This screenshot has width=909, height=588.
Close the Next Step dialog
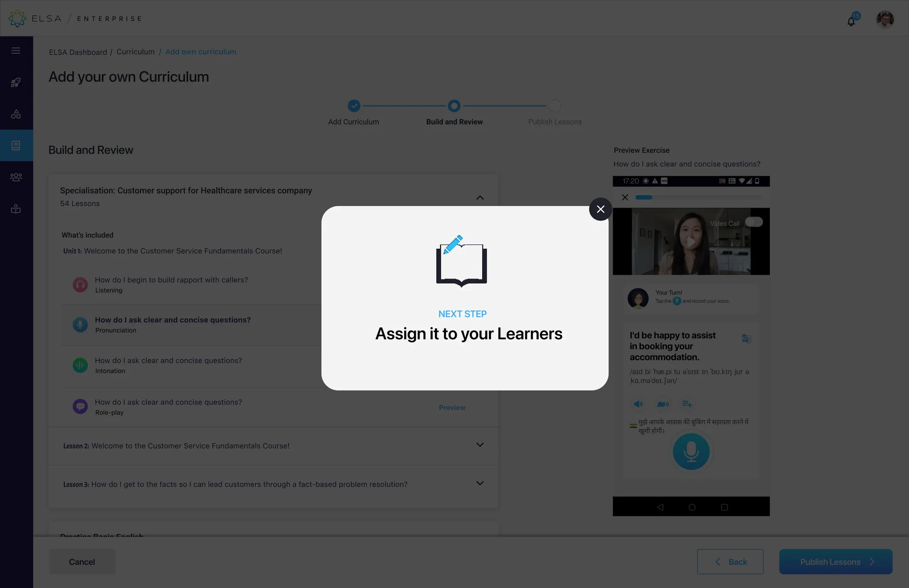pos(600,209)
